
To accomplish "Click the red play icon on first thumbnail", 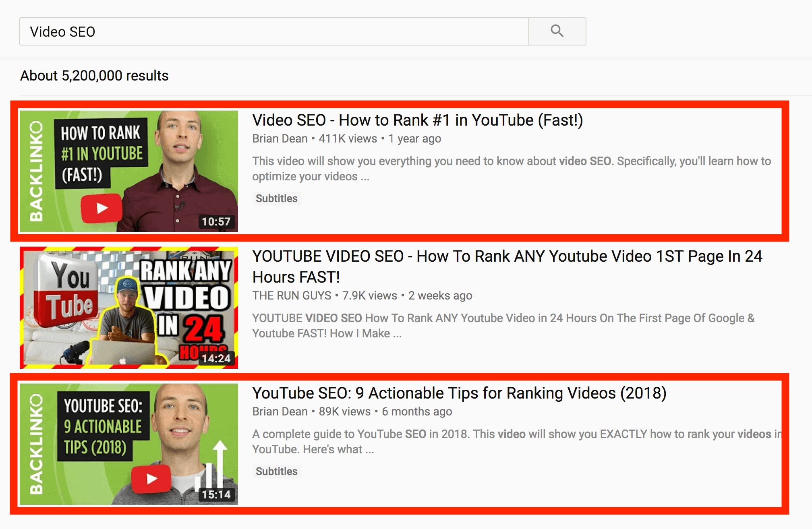I will (101, 208).
